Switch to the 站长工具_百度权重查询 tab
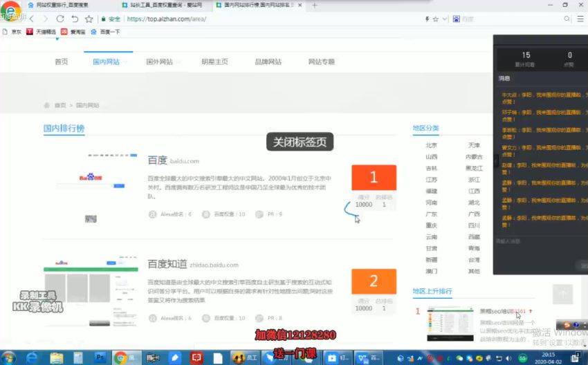Image resolution: width=588 pixels, height=365 pixels. [165, 6]
